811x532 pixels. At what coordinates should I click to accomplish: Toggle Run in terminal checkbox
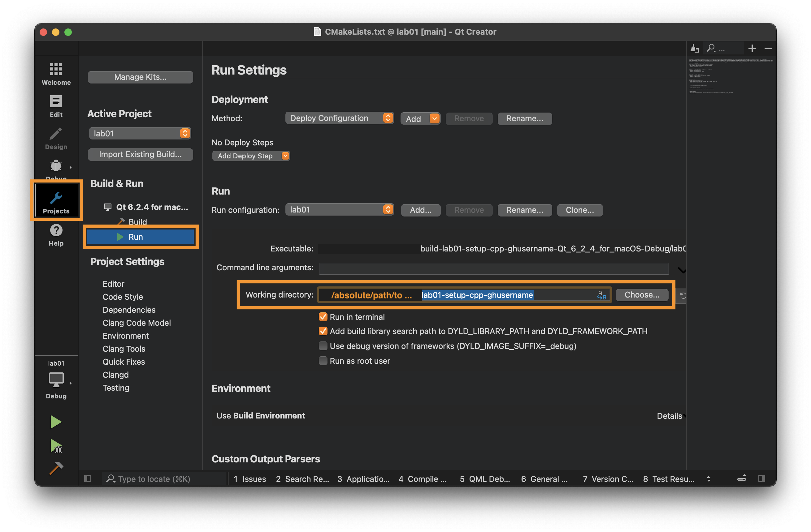(x=323, y=317)
